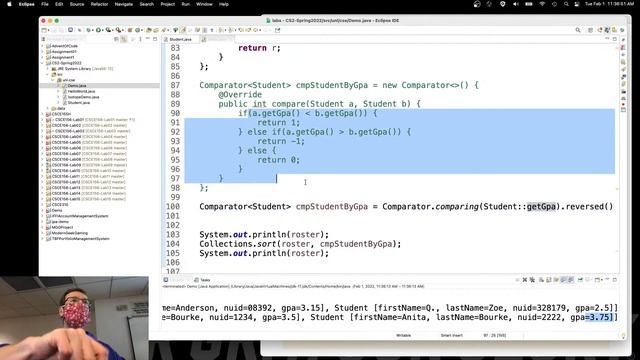Expand the CSCE156-Lab04 project
The height and width of the screenshot is (360, 640).
[42, 137]
